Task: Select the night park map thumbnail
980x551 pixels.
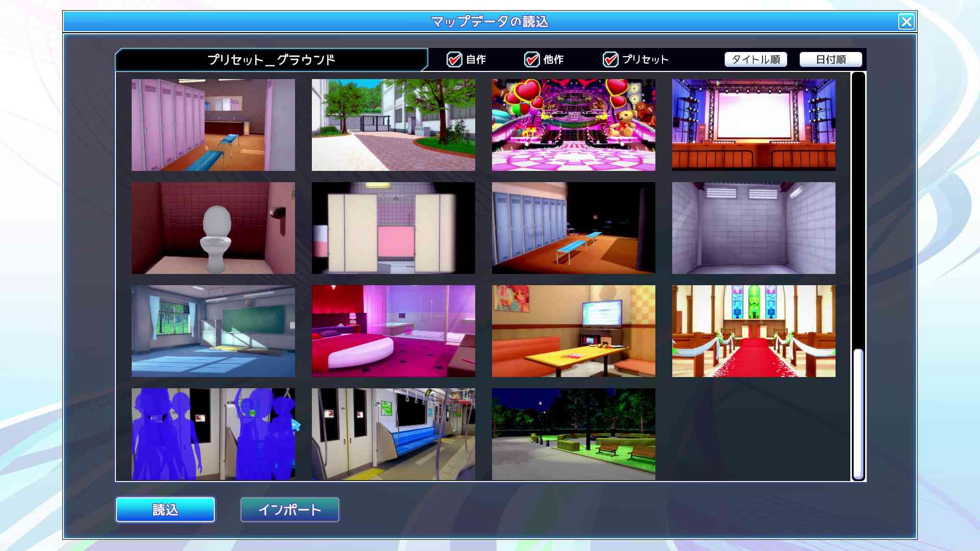Action: pyautogui.click(x=574, y=434)
